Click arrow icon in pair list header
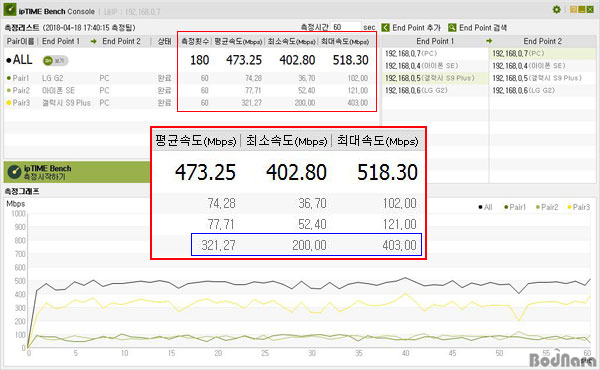Screen dimensions: 600x370 tap(93, 41)
